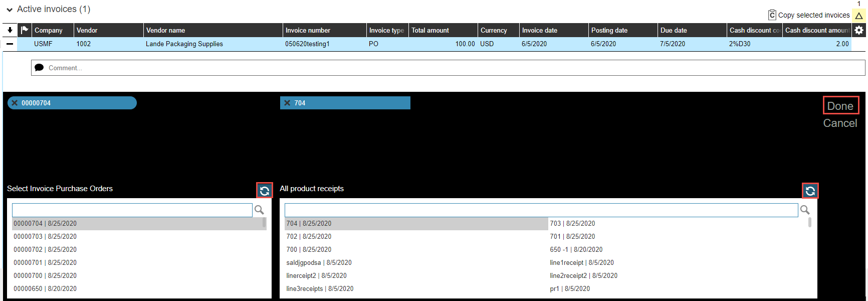Refresh the Select Invoice Purchase Orders list

(x=265, y=191)
